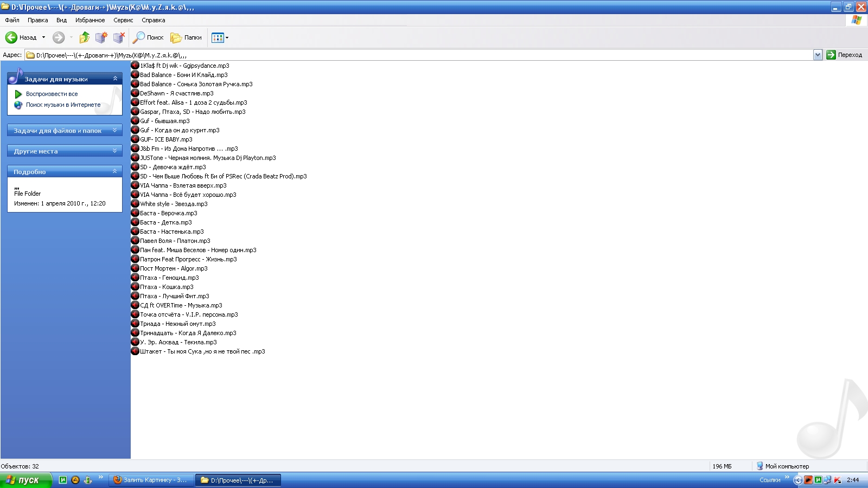
Task: Open the Views dropdown arrow
Action: pos(227,37)
